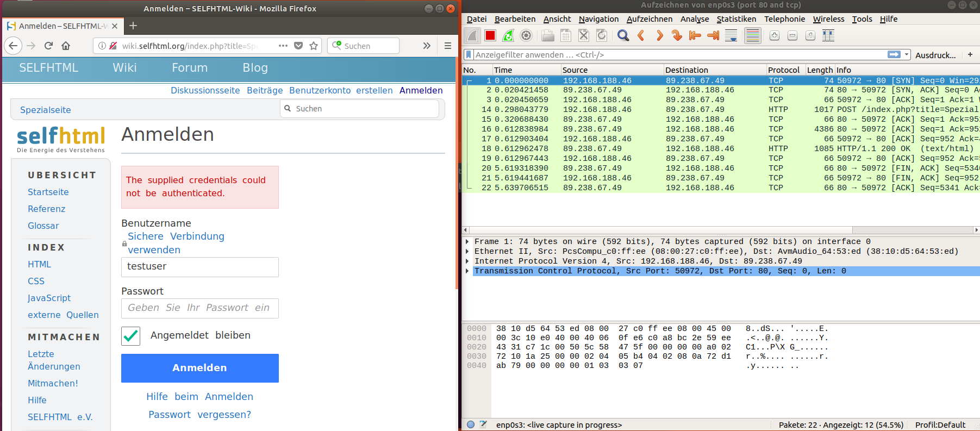Viewport: 980px width, 431px height.
Task: Open capture file properties icon in status bar
Action: pyautogui.click(x=483, y=424)
